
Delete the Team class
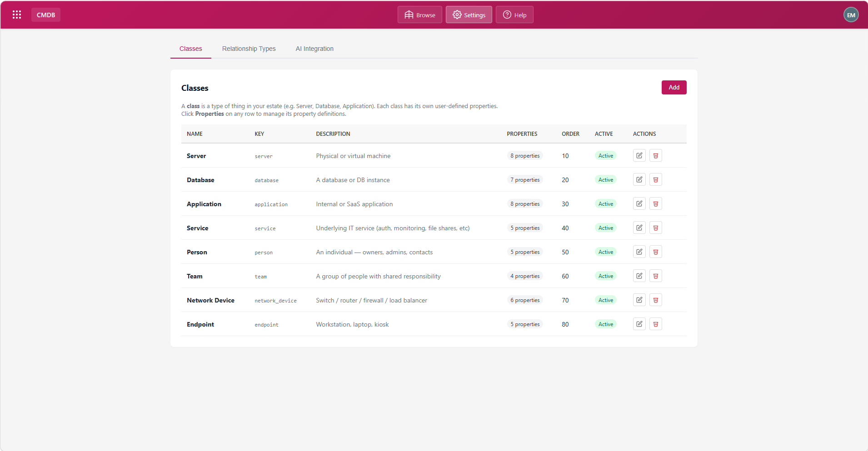click(x=656, y=276)
